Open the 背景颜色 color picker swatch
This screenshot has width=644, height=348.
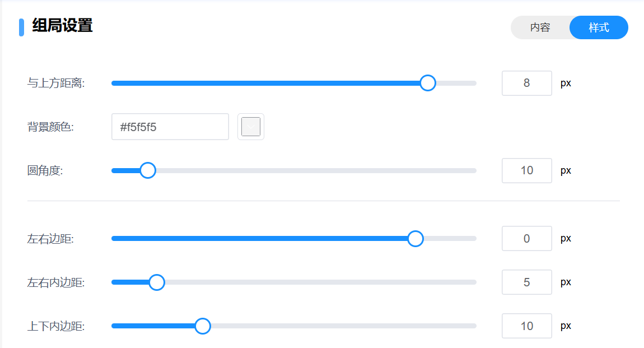pos(251,127)
